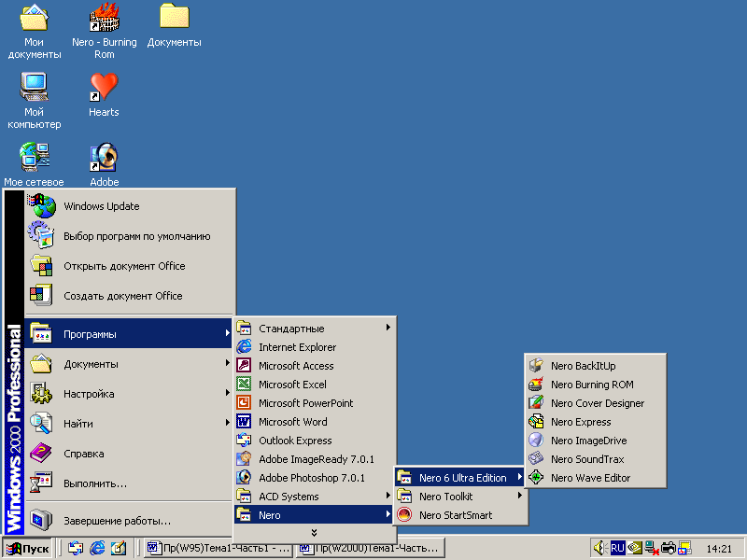747x560 pixels.
Task: Select Мое сетевое desktop icon
Action: pyautogui.click(x=34, y=164)
